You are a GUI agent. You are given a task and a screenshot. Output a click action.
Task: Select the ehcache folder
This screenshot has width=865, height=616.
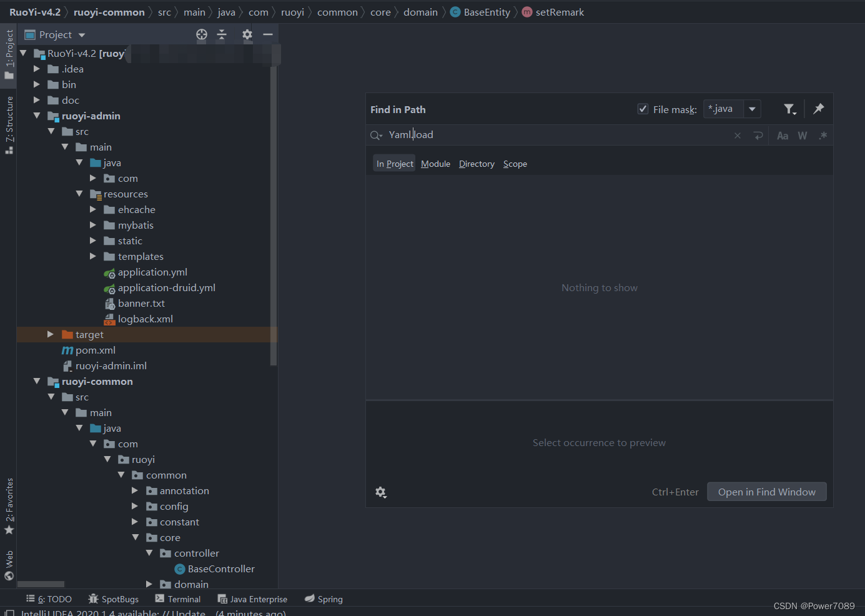pyautogui.click(x=129, y=210)
